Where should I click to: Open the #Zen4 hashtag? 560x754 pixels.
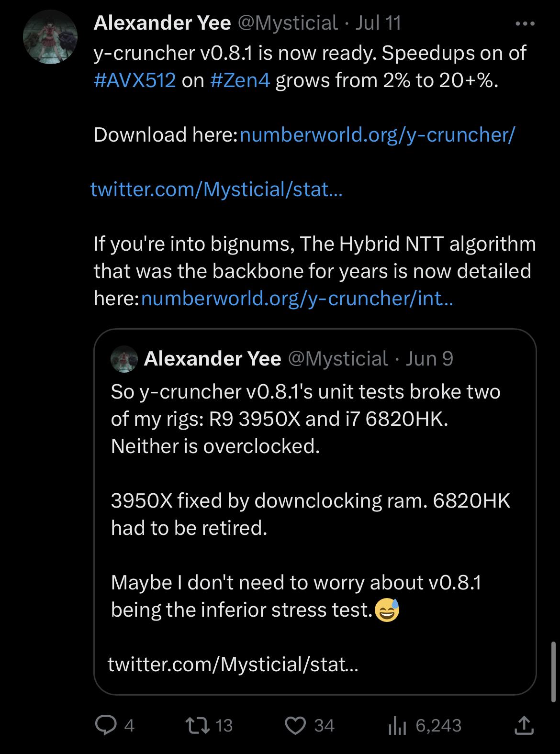click(x=240, y=80)
